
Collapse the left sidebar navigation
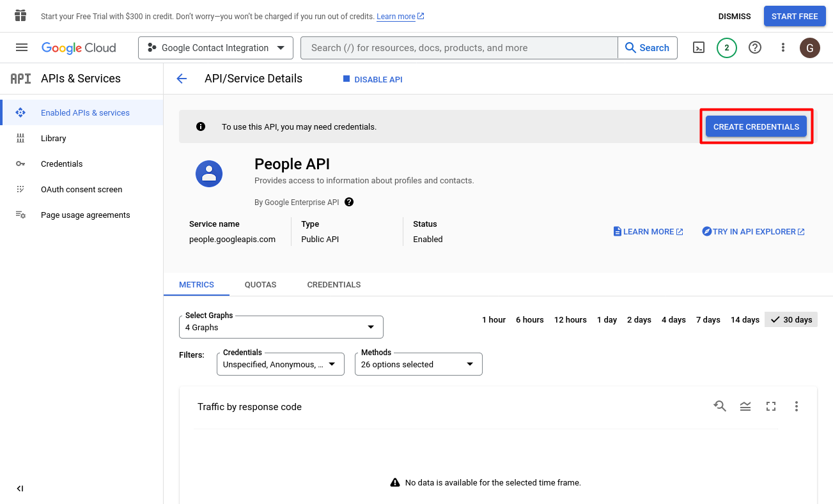click(20, 489)
